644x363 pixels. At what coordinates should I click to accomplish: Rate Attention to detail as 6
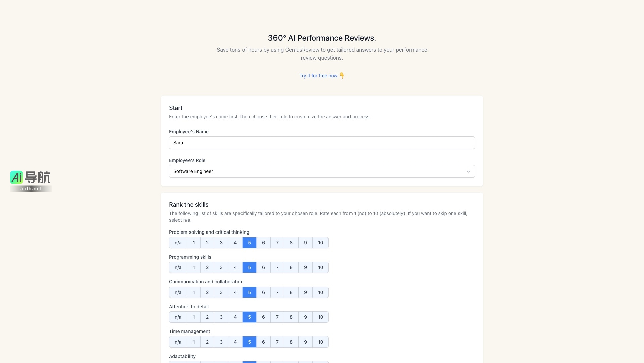(x=263, y=317)
